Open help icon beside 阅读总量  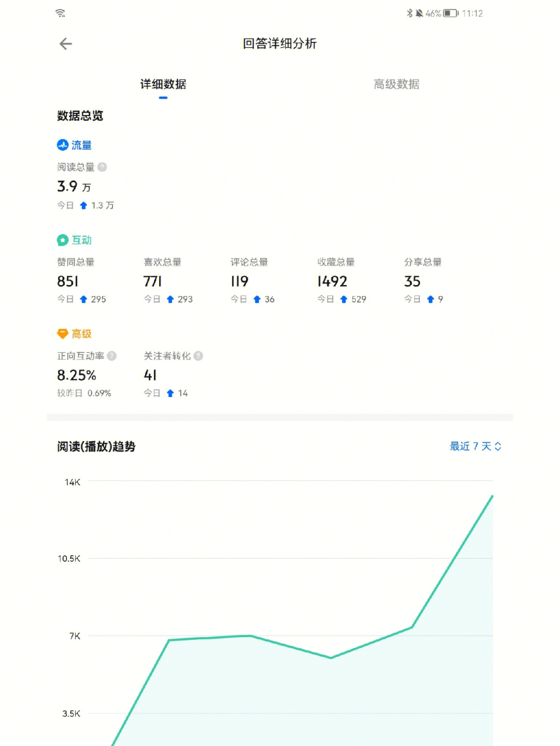(x=102, y=167)
